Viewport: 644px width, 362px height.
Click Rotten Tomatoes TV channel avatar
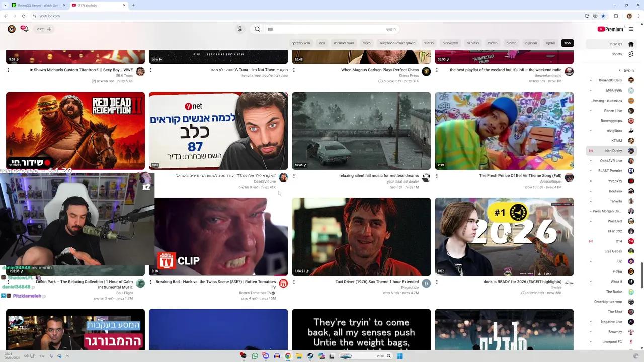pos(283,283)
